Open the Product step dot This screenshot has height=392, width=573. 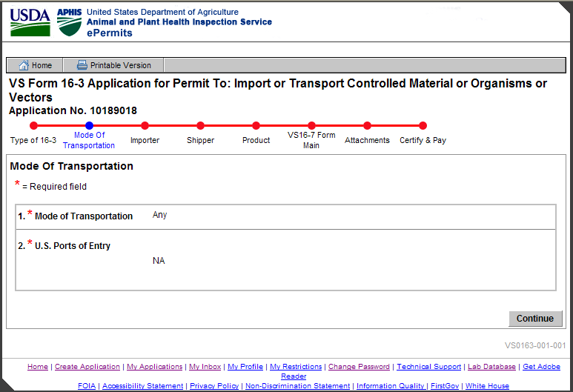[x=256, y=126]
